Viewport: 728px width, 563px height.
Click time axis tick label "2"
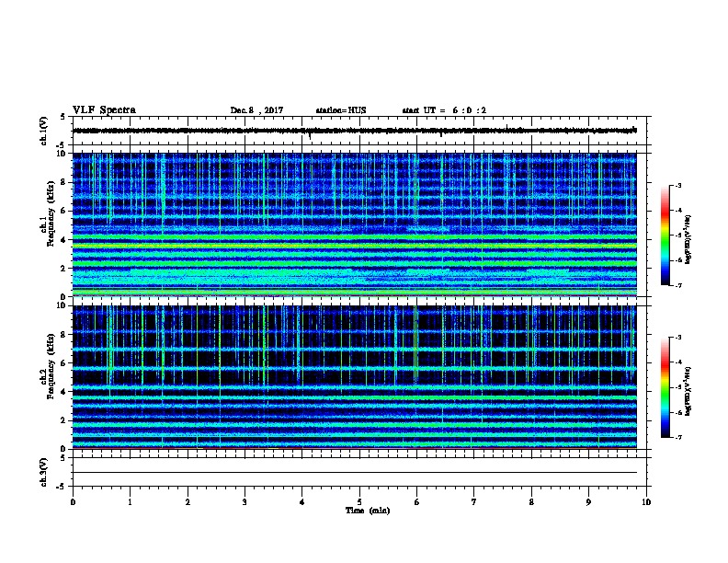[x=188, y=502]
